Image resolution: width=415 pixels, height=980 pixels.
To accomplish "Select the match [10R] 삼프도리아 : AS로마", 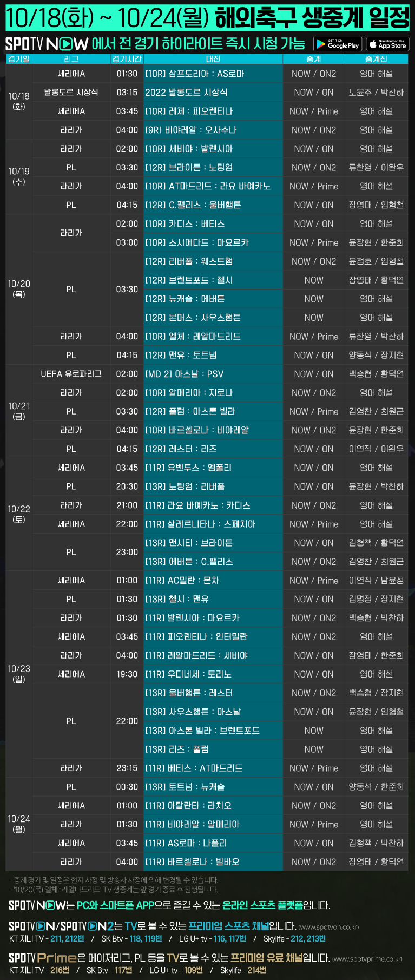I will pos(213,74).
